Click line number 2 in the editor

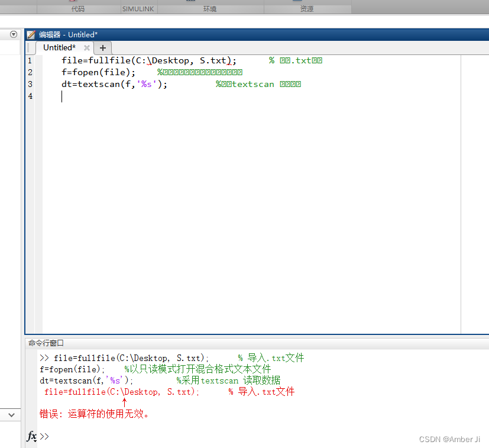click(x=30, y=72)
